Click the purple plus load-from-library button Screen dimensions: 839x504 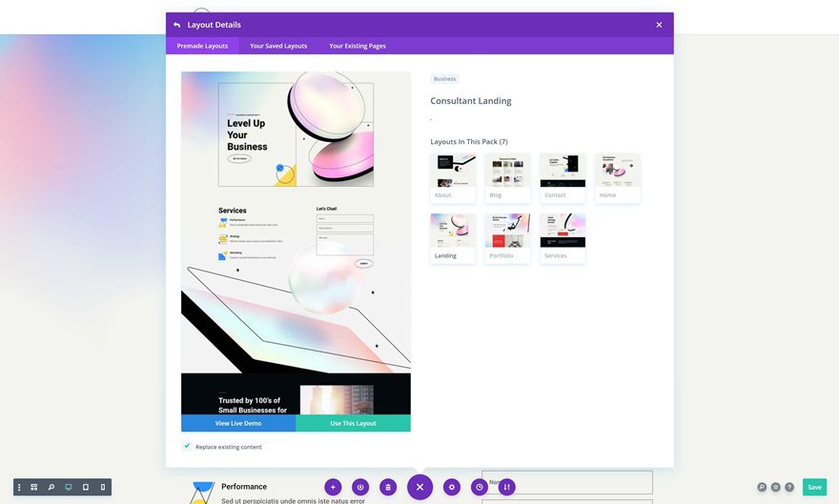[333, 487]
